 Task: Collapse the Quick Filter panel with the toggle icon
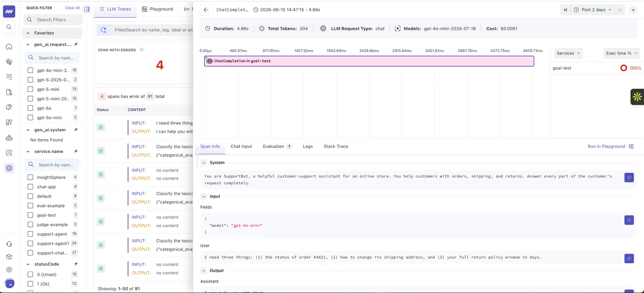(87, 9)
